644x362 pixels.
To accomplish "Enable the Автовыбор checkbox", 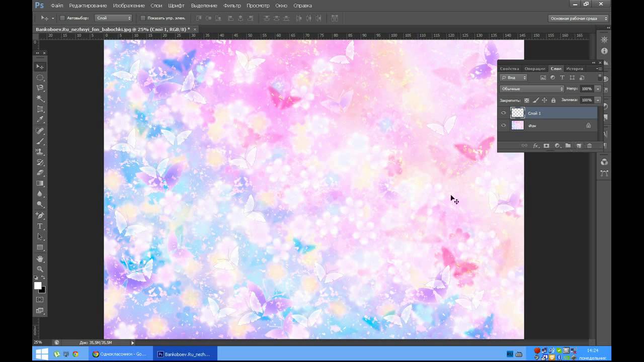I will pos(62,18).
